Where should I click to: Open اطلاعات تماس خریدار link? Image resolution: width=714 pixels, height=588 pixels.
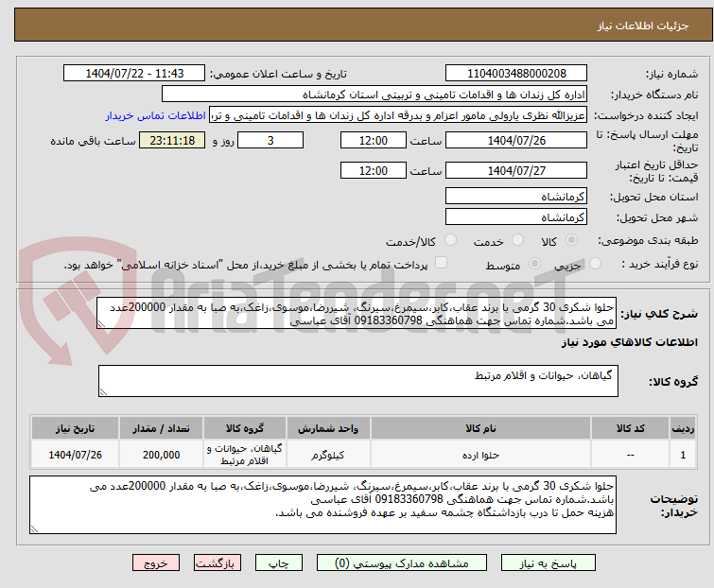click(x=156, y=115)
